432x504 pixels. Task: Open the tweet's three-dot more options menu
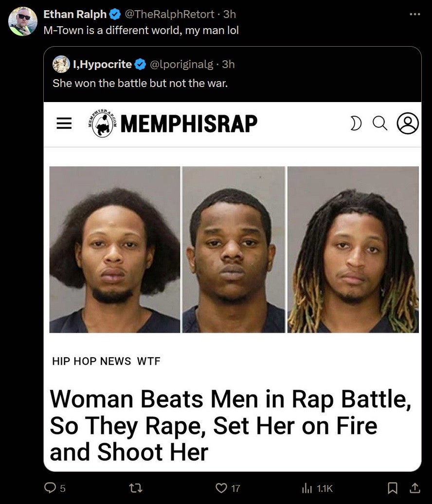point(414,14)
